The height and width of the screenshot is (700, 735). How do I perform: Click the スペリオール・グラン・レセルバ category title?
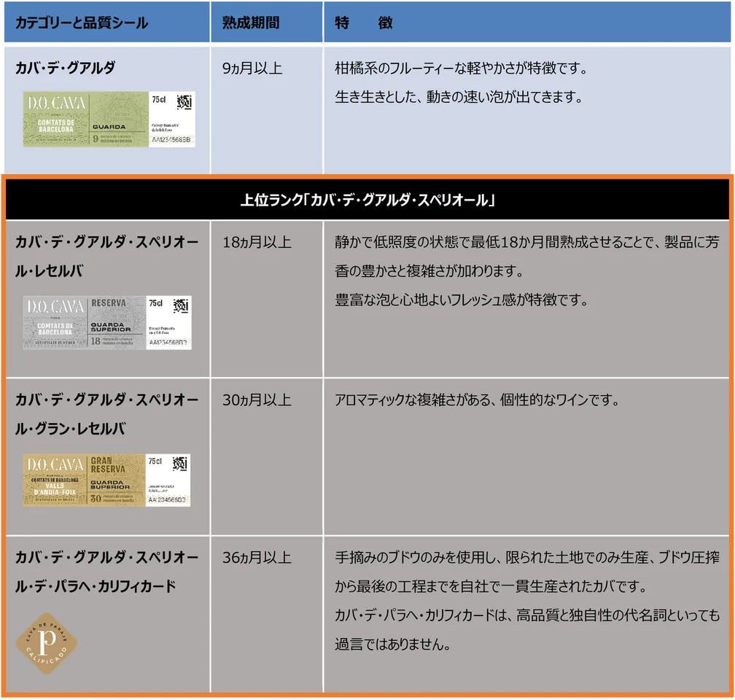coord(106,415)
